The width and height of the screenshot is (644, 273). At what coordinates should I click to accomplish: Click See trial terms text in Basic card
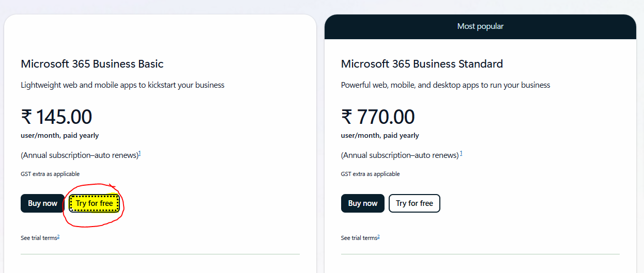[x=39, y=238]
